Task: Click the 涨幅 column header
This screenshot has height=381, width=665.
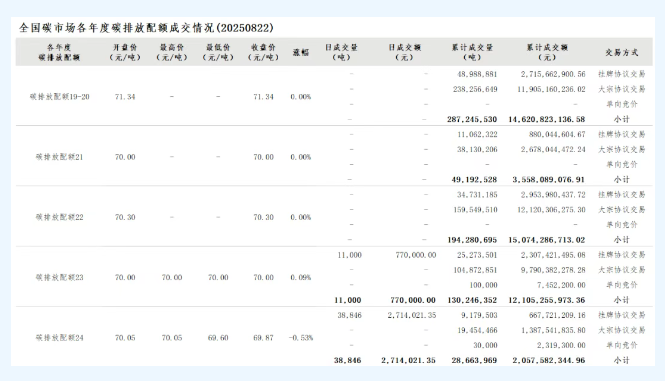Action: point(301,53)
